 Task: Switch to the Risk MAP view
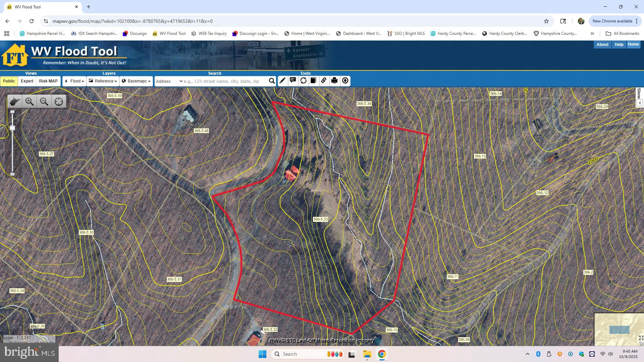48,81
